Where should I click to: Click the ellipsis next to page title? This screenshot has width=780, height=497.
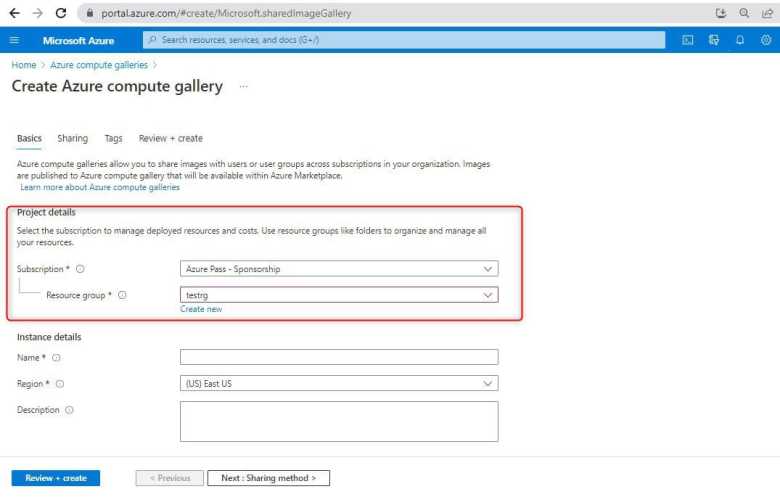pos(243,86)
